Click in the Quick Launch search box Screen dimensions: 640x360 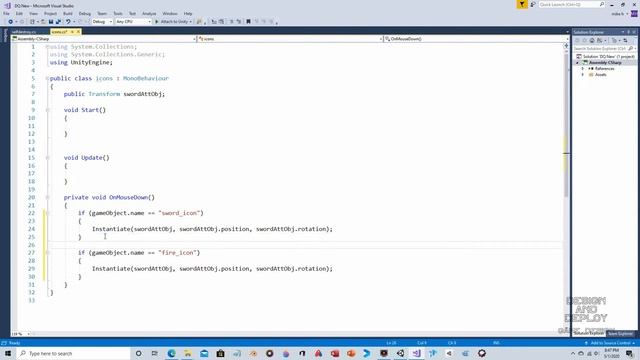571,4
